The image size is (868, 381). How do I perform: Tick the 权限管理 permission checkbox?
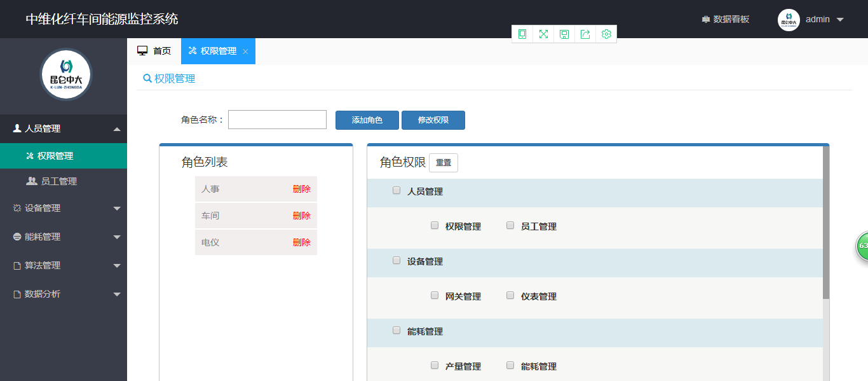click(435, 225)
